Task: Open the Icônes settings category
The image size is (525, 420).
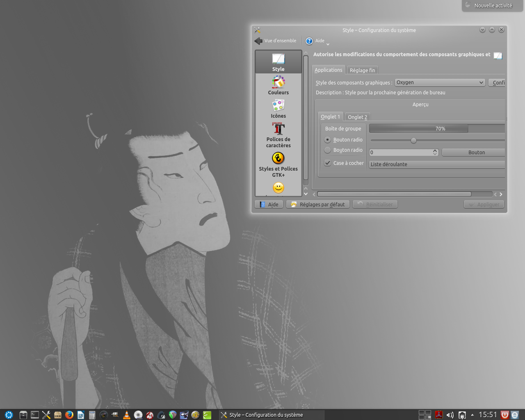Action: [278, 109]
